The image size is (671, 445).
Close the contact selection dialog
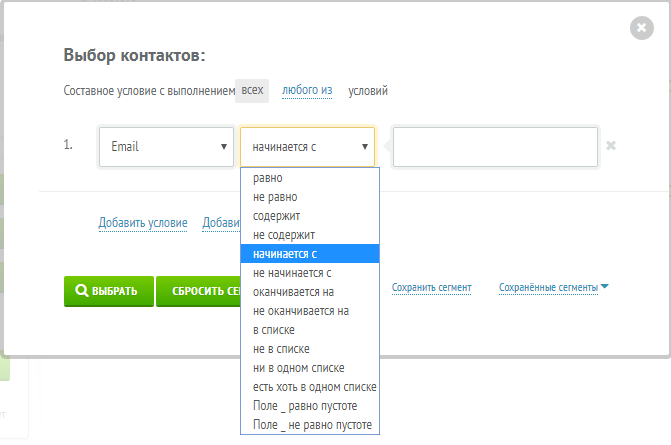[642, 29]
